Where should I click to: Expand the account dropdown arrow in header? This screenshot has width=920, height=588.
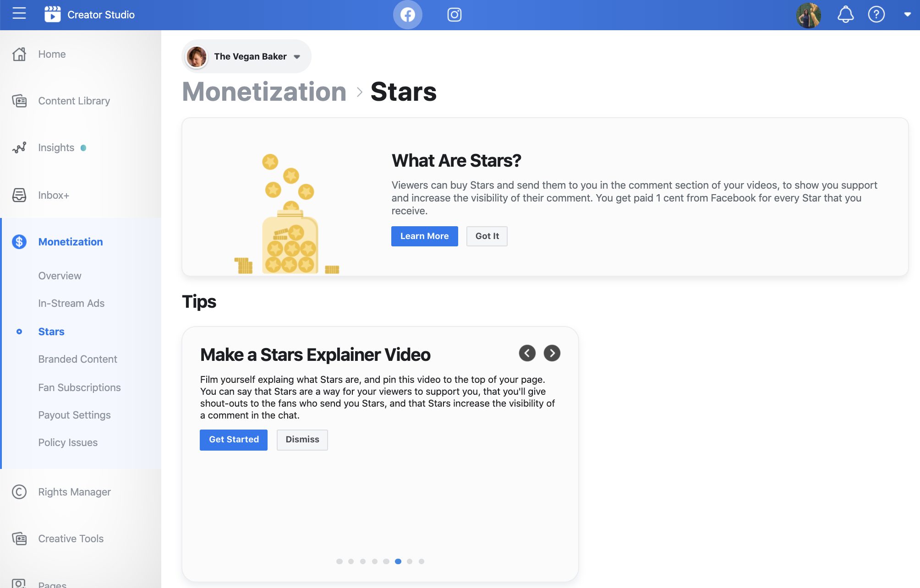[907, 15]
